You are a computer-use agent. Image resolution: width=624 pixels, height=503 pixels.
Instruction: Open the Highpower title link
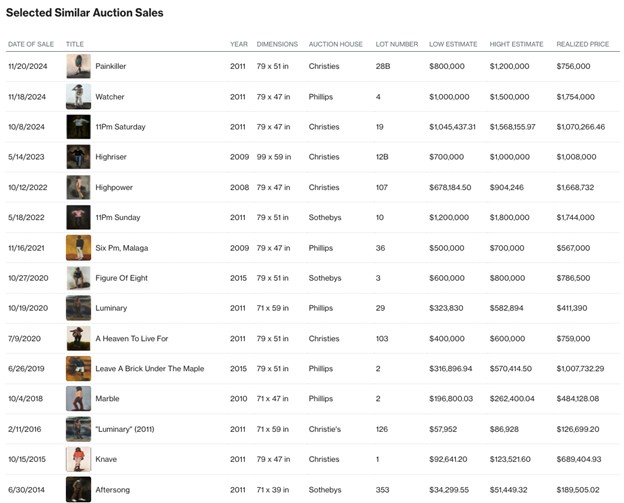coord(114,187)
